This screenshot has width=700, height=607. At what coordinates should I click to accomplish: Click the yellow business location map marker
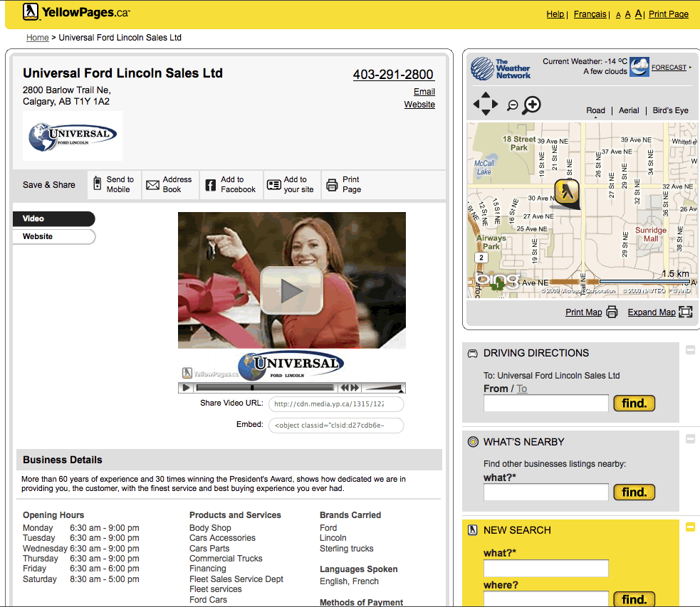[x=567, y=191]
